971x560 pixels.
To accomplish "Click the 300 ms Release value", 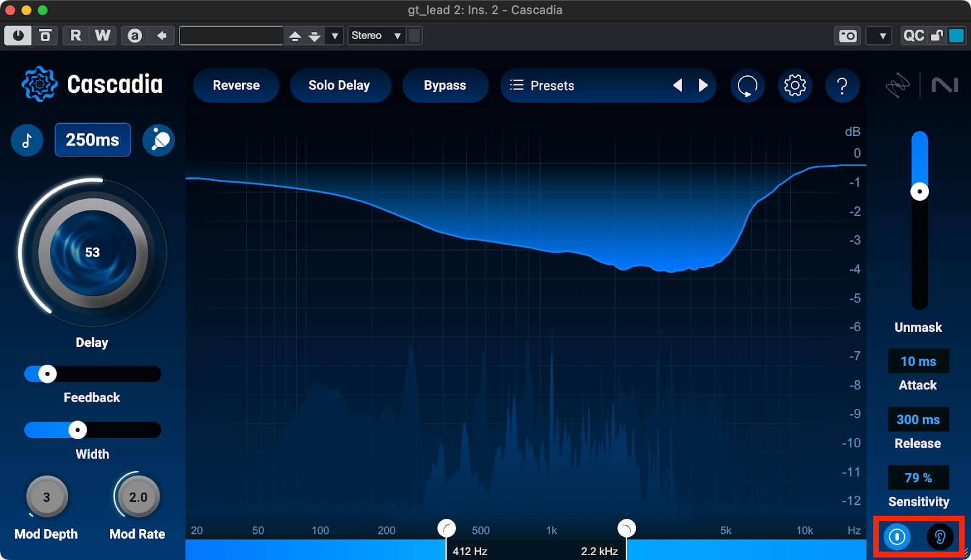I will pyautogui.click(x=918, y=419).
